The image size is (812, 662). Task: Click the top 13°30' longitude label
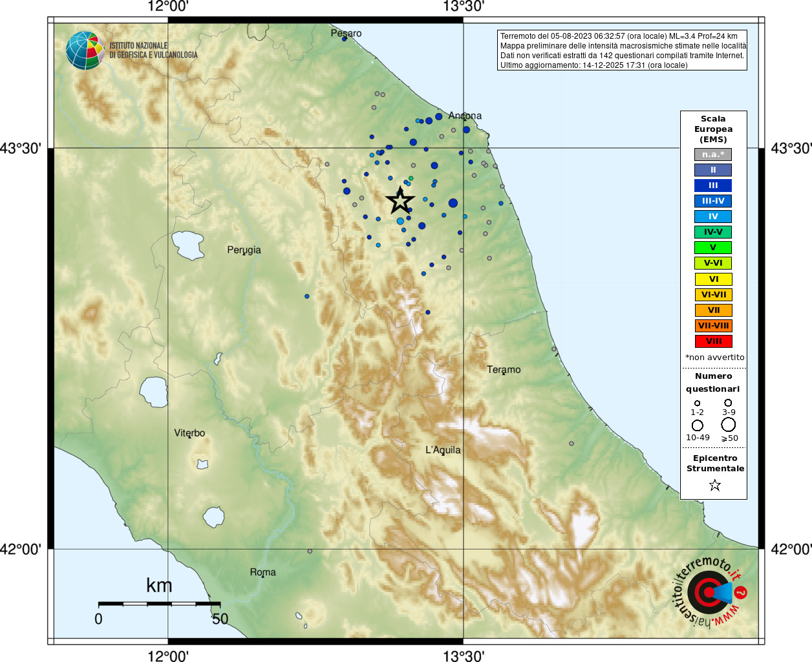point(464,6)
